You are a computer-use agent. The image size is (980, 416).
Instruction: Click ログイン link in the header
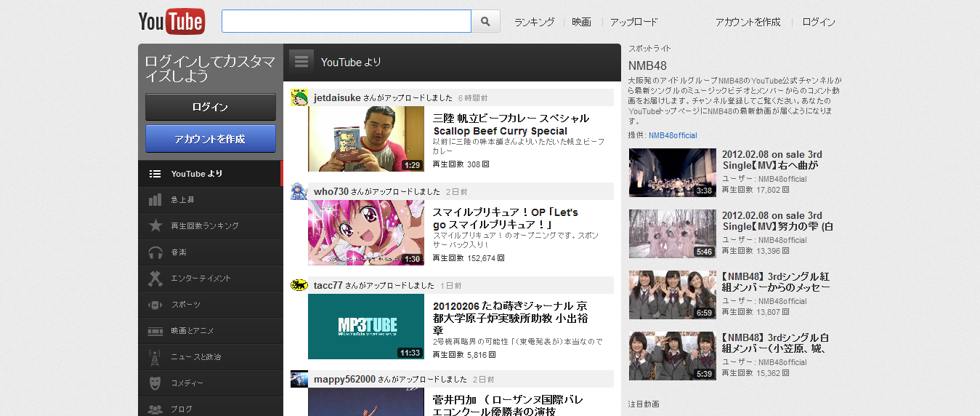click(819, 22)
